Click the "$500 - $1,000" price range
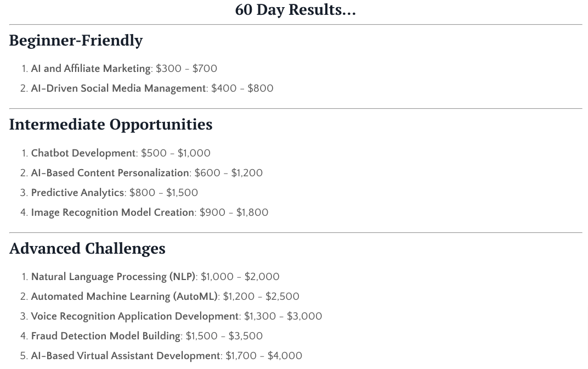Screen dimensions: 588x369 [176, 153]
